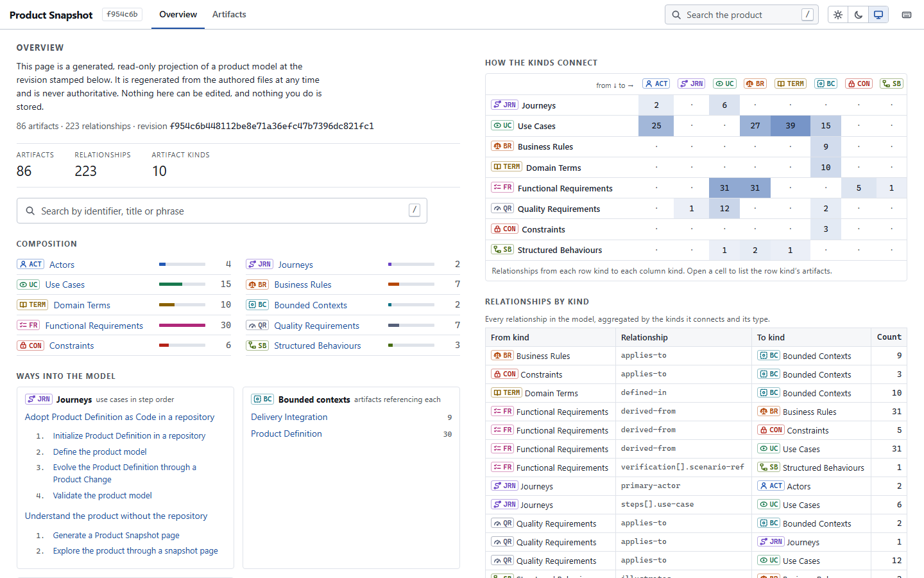Click CON badge in Composition Constraints row
This screenshot has height=578, width=924.
click(31, 346)
